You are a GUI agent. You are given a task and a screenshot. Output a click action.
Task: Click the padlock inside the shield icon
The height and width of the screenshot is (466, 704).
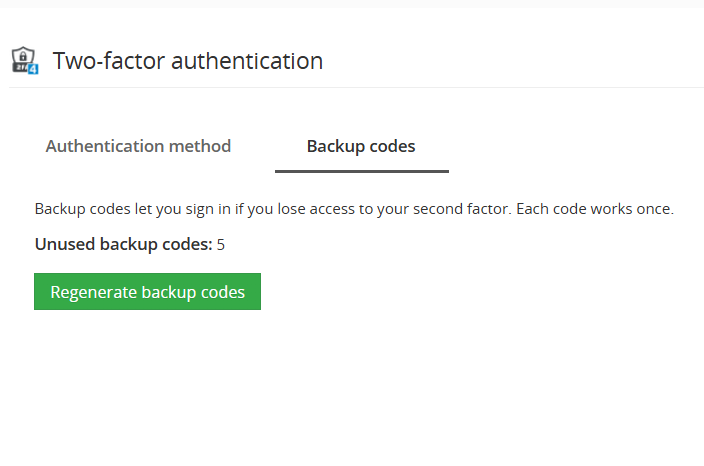(x=23, y=57)
